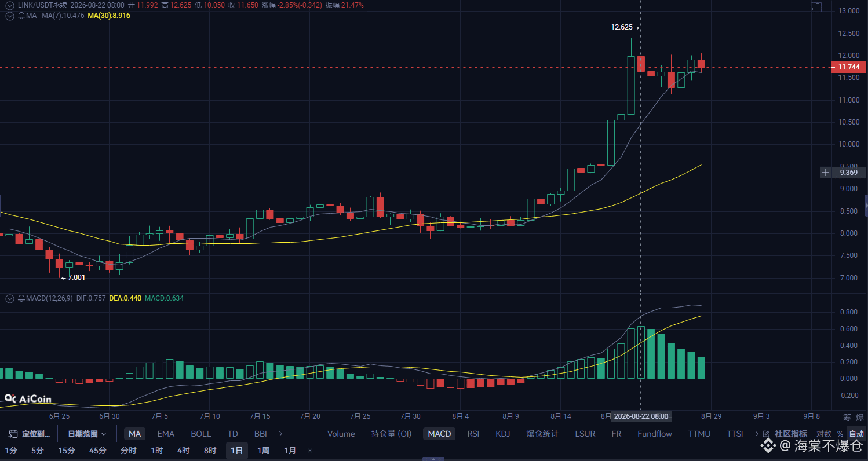The width and height of the screenshot is (868, 461).
Task: Select the 1日 timeframe
Action: [236, 451]
